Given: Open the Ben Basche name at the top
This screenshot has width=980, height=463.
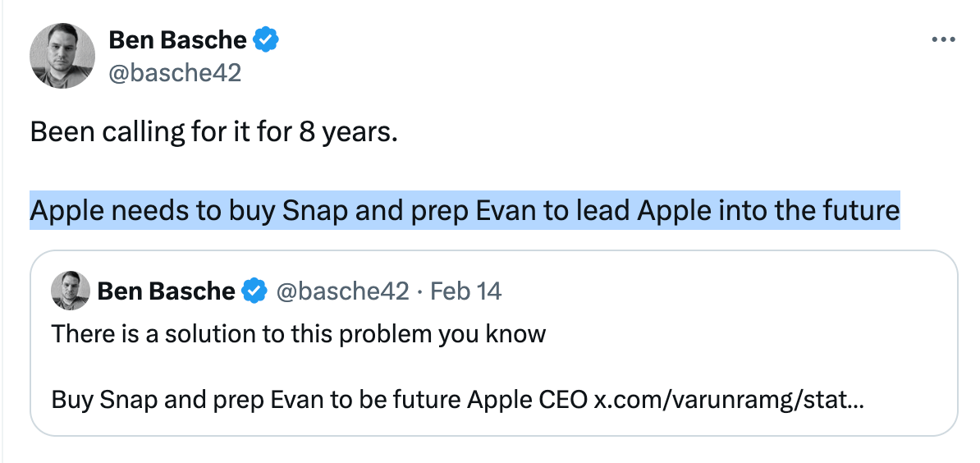Looking at the screenshot, I should (x=177, y=39).
